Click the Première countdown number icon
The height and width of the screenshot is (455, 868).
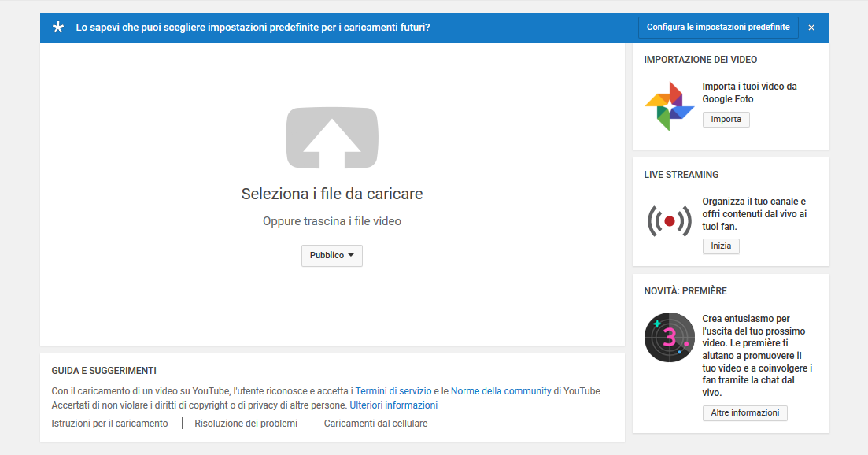coord(668,337)
